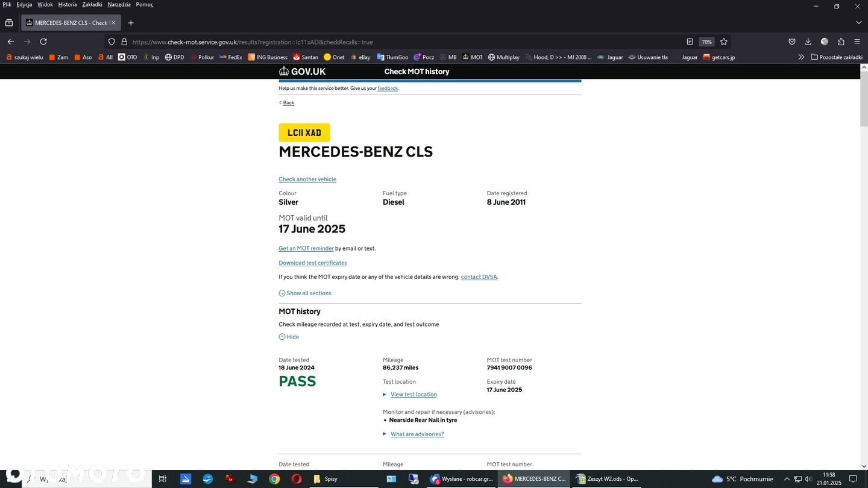Open the feedback link
868x488 pixels.
tap(388, 89)
